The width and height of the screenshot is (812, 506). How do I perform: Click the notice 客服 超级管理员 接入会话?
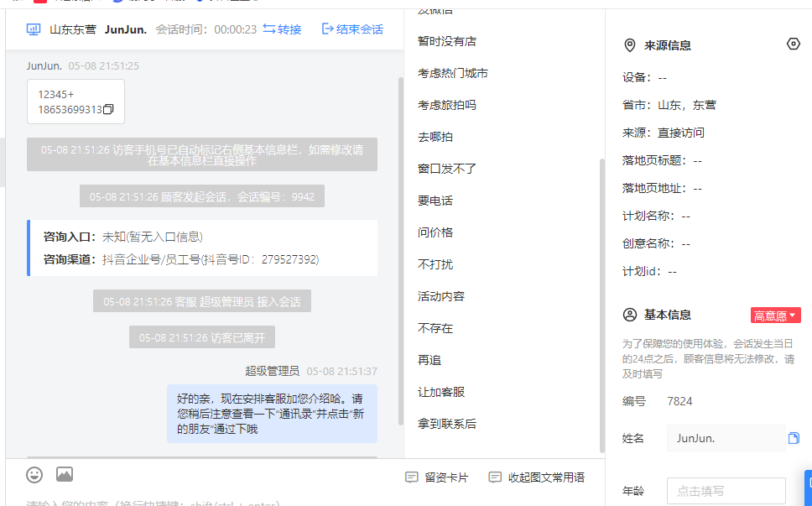pyautogui.click(x=202, y=301)
